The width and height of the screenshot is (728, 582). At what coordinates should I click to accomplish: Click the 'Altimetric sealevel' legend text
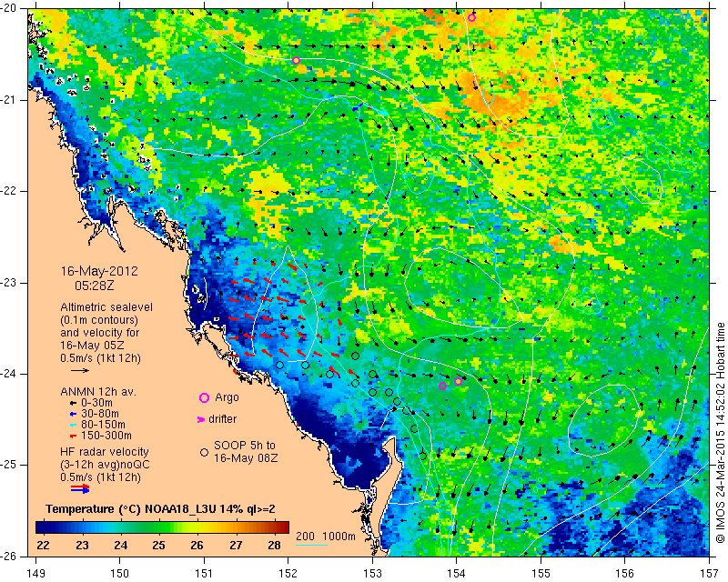(x=106, y=307)
